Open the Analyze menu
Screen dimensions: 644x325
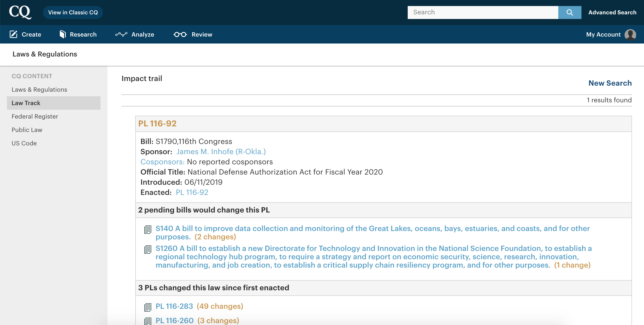click(135, 34)
